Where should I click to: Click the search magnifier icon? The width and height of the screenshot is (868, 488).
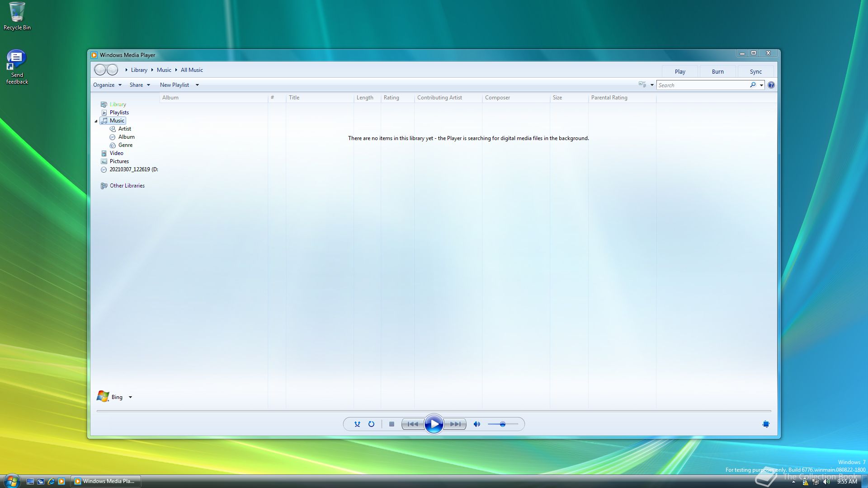pos(753,85)
